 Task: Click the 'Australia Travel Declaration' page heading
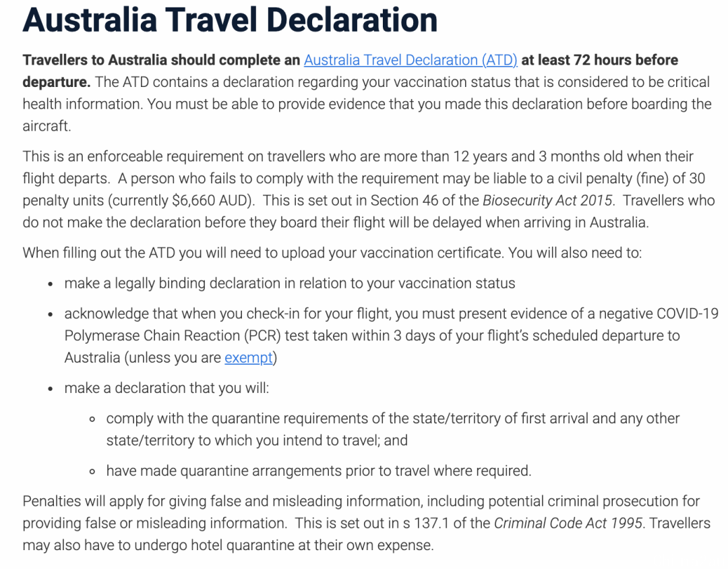pyautogui.click(x=230, y=20)
